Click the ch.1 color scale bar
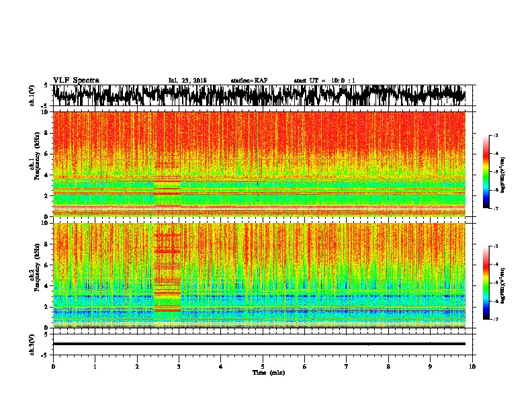The height and width of the screenshot is (411, 532). 486,172
